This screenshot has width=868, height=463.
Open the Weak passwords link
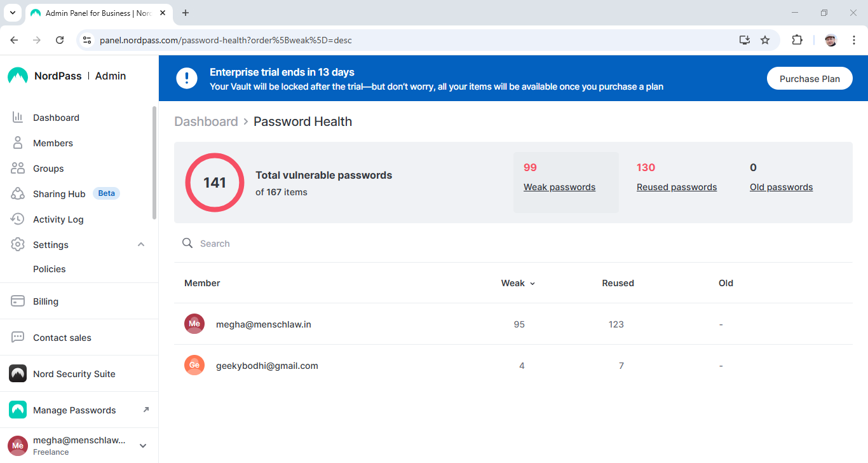click(x=559, y=187)
